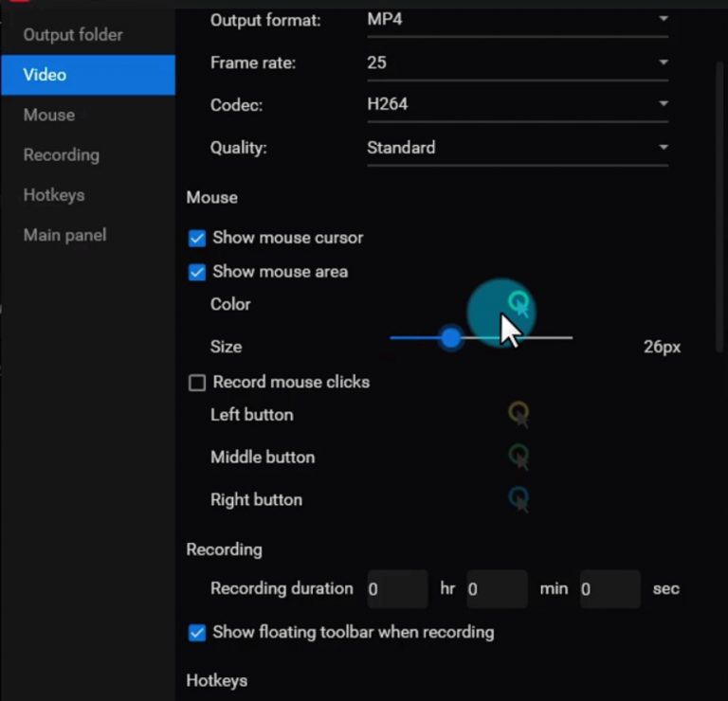The width and height of the screenshot is (728, 701).
Task: Switch to the Mouse settings section
Action: pyautogui.click(x=88, y=115)
